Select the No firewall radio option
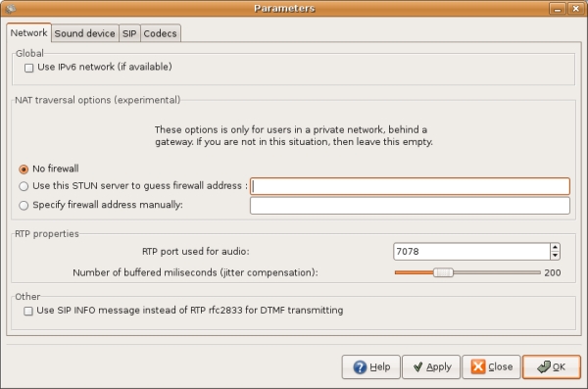The height and width of the screenshot is (389, 588). click(24, 170)
